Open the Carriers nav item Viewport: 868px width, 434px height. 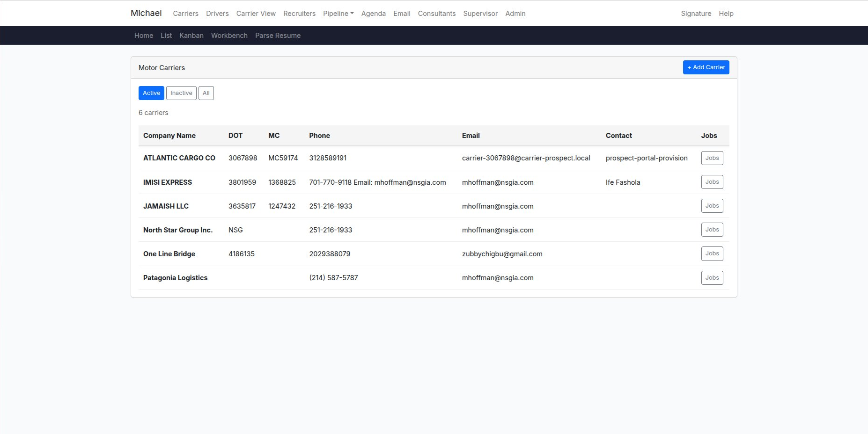coord(185,14)
